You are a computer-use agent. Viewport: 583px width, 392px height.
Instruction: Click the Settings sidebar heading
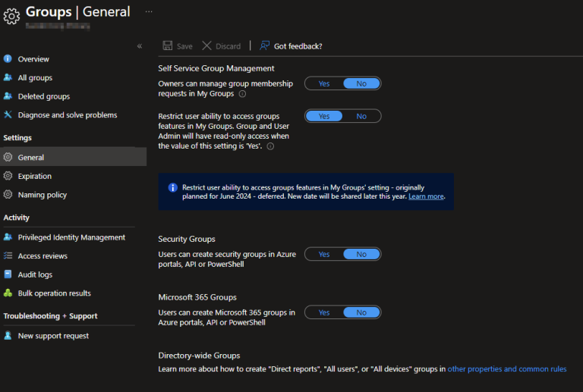tap(17, 138)
